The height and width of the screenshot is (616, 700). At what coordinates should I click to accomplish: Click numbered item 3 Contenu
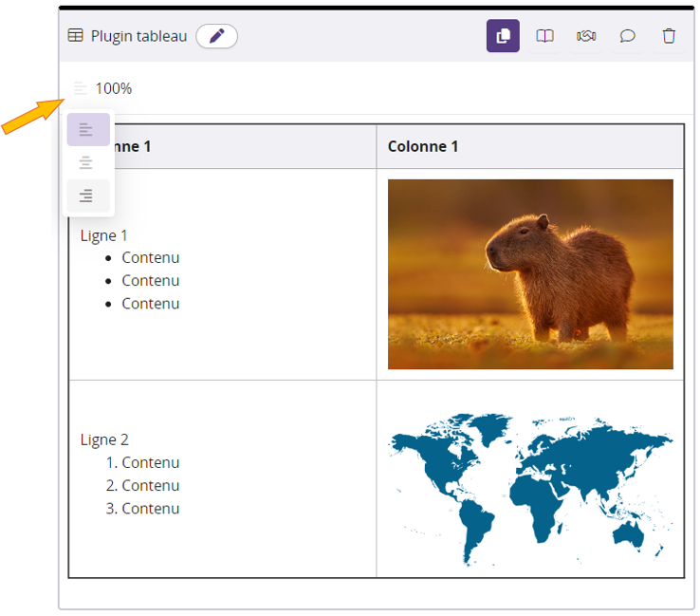tap(150, 509)
